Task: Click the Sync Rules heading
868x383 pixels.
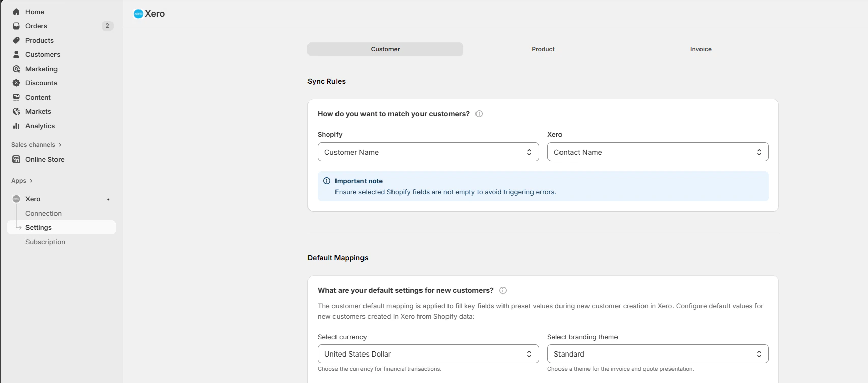Action: tap(326, 81)
